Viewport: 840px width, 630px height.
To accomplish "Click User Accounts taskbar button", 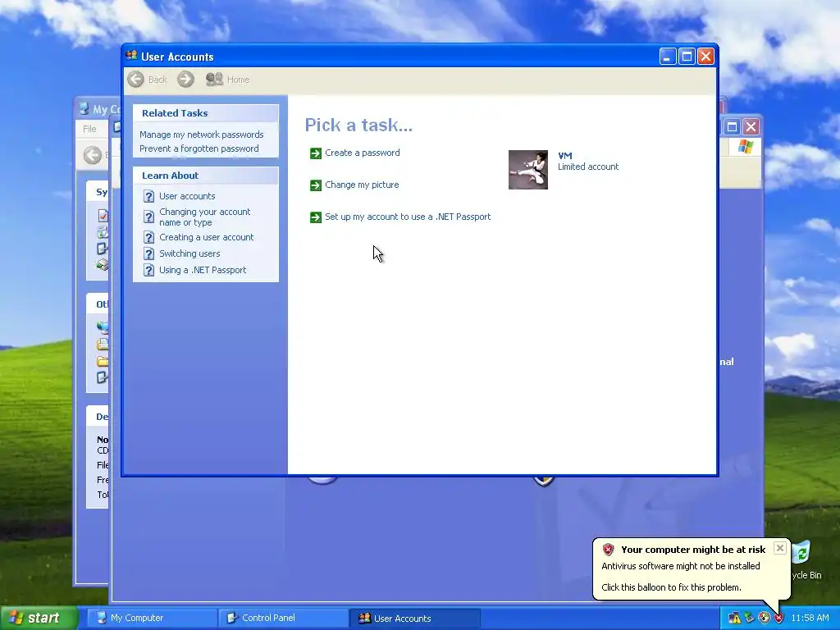I will [414, 619].
